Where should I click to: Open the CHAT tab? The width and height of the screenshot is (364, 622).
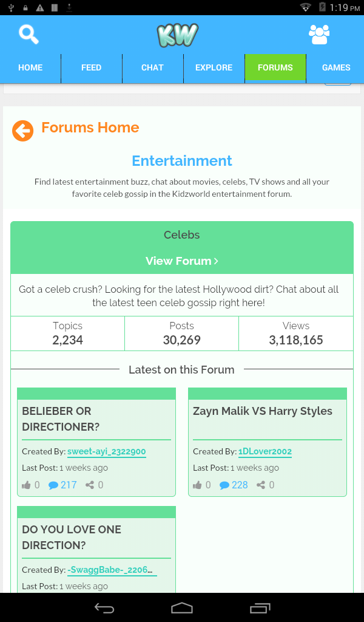[x=152, y=68]
